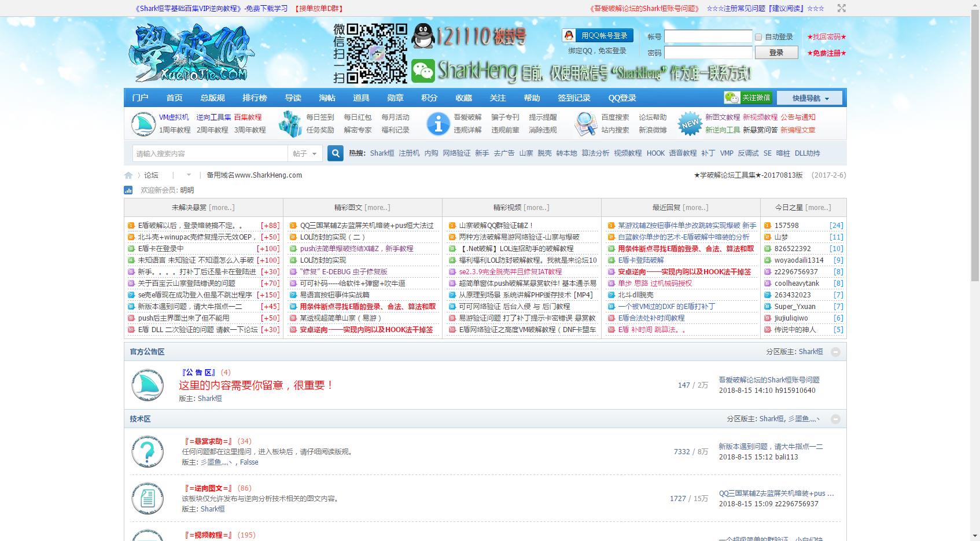The image size is (980, 541).
Task: Click the search content input field
Action: point(210,153)
